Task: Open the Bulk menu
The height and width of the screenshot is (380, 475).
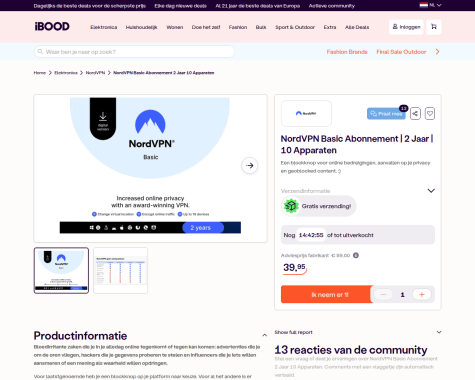Action: tap(261, 27)
